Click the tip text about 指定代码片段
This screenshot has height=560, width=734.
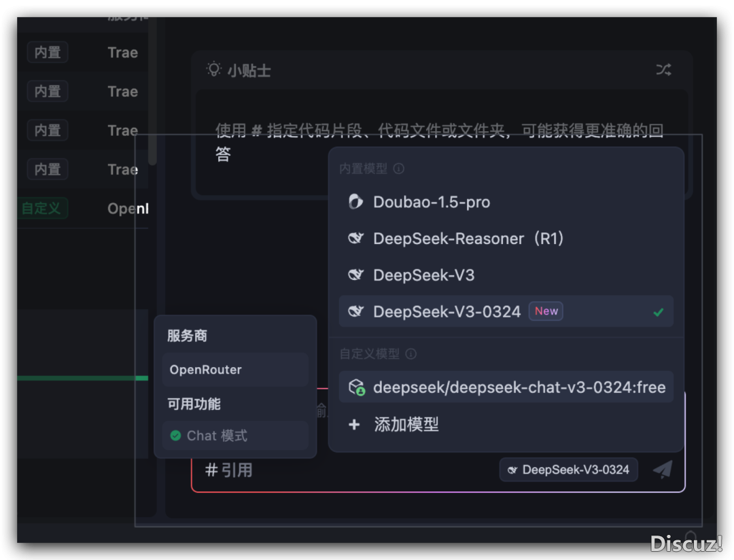coord(439,142)
